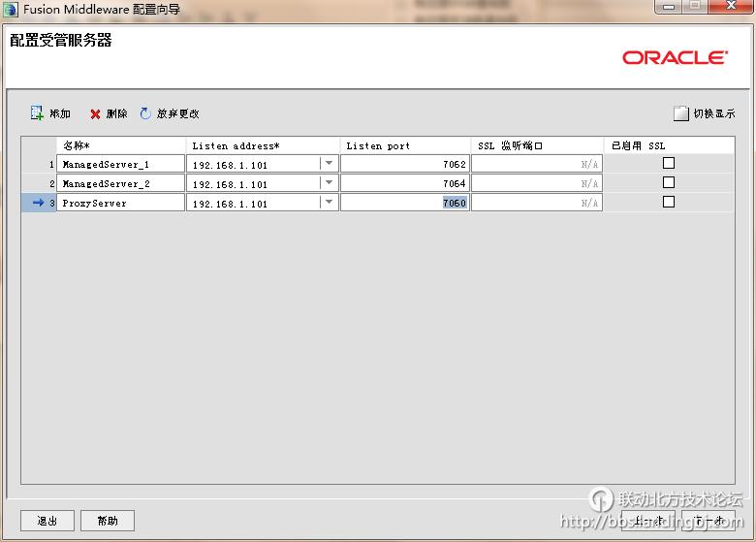Click the SSL 监听端口 column header

(x=537, y=145)
